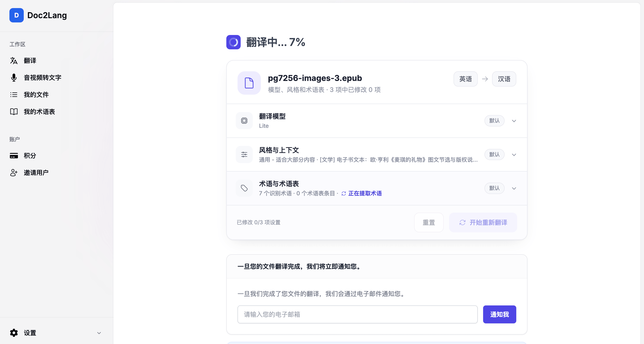Click the 默认 badge in 术语与术语表 row
Viewport: 644px width, 344px height.
pyautogui.click(x=494, y=188)
